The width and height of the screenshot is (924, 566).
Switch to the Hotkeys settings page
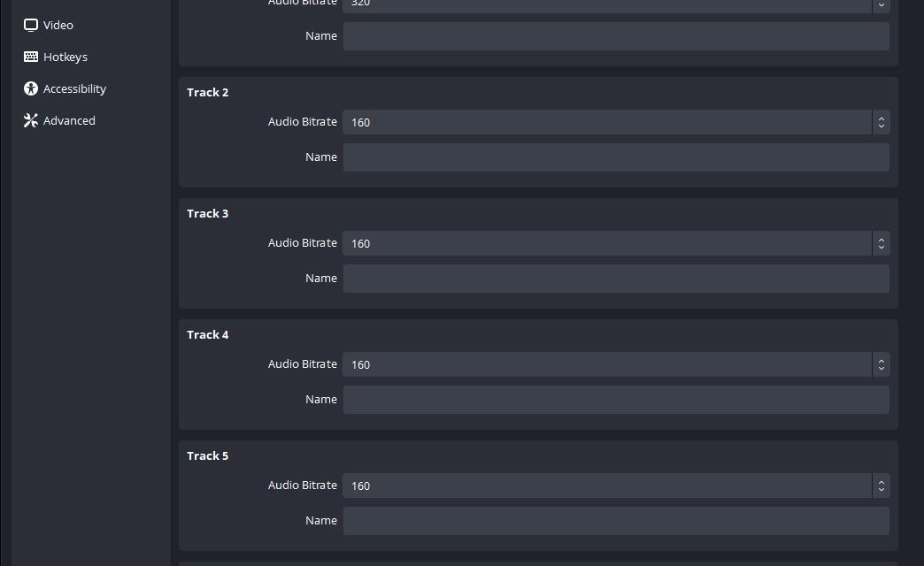click(65, 57)
